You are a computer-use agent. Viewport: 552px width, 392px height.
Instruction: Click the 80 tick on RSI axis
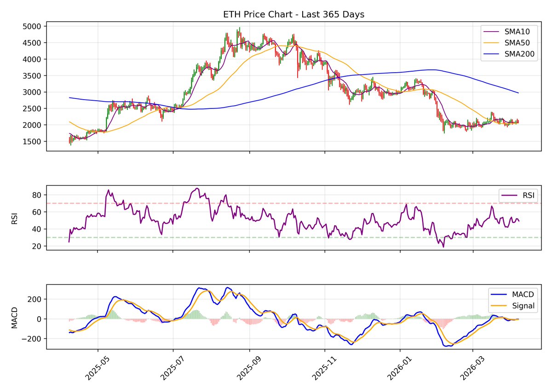[x=37, y=195]
